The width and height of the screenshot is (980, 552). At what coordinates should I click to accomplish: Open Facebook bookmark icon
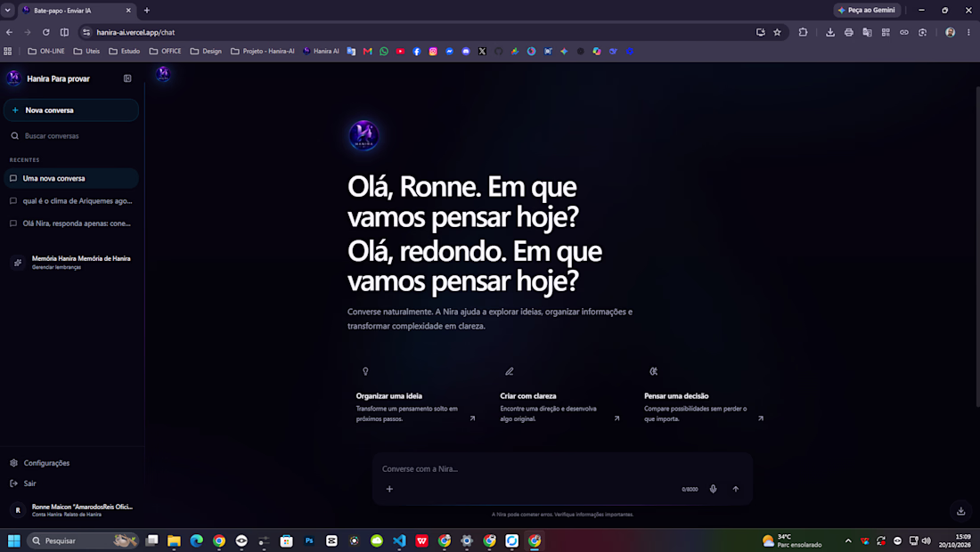417,52
